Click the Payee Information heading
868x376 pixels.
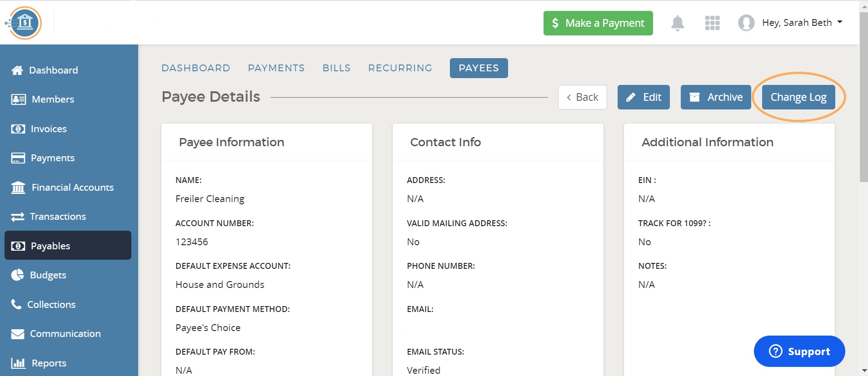click(232, 142)
